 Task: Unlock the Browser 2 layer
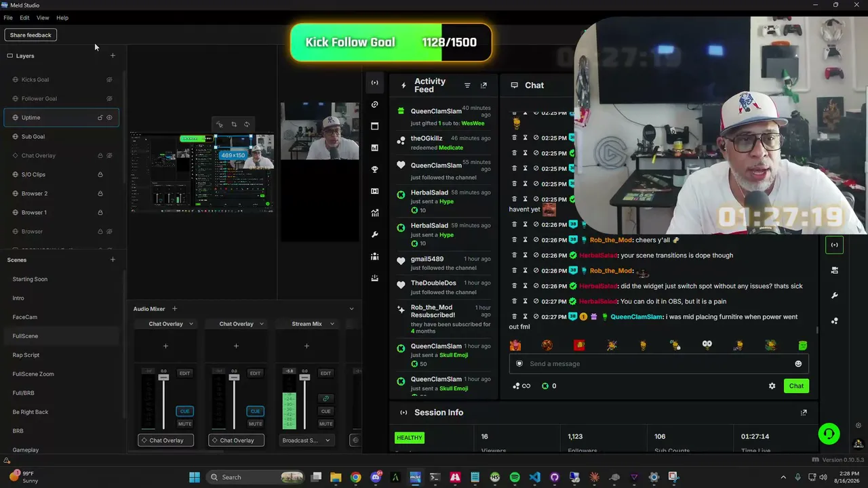(x=100, y=193)
